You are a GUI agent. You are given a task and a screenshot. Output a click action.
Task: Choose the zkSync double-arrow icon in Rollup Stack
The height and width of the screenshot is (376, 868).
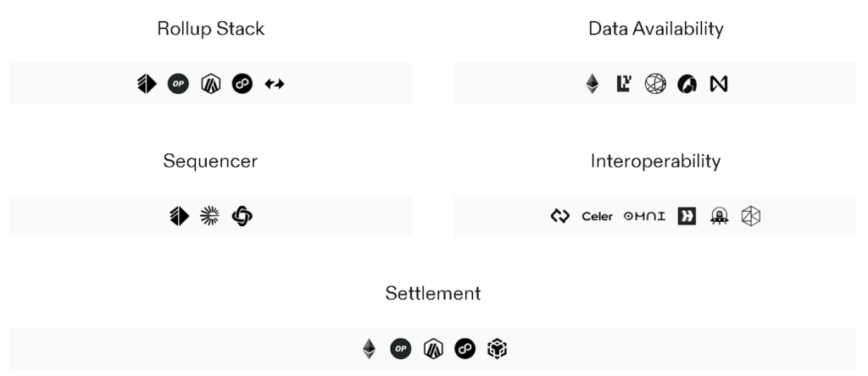point(274,84)
